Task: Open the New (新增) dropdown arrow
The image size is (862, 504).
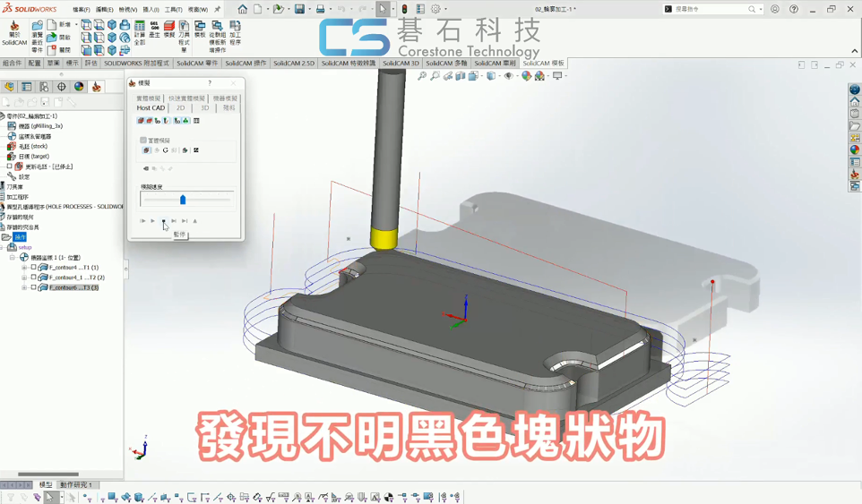Action: click(x=75, y=25)
